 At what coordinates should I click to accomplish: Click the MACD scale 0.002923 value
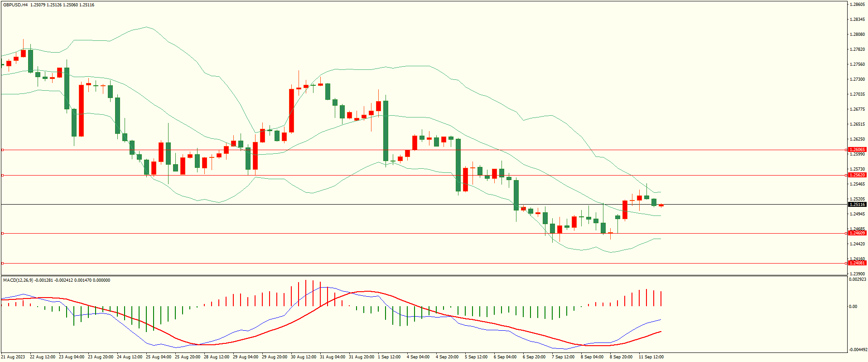click(x=858, y=279)
